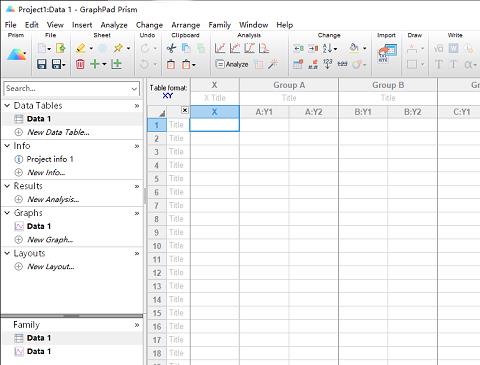
Task: Select Data 1 under Graphs section
Action: click(39, 226)
